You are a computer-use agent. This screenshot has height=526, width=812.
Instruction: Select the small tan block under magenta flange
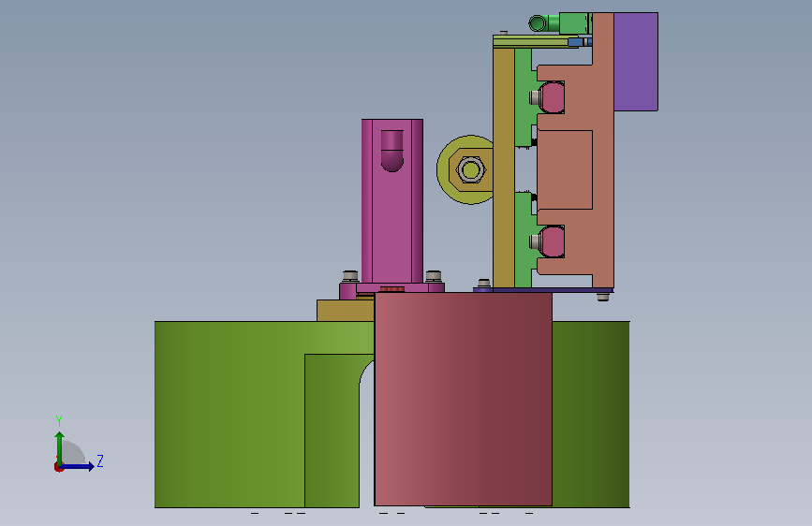(346, 310)
